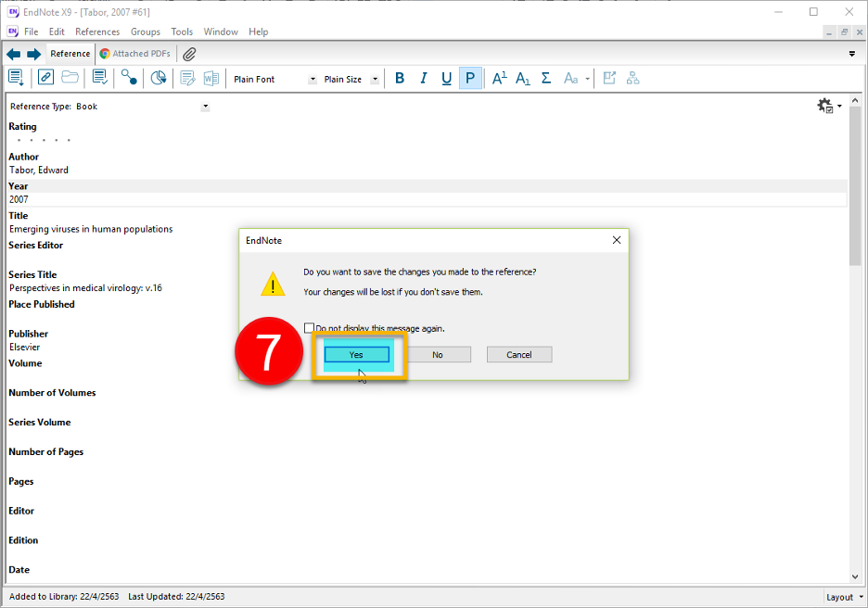Switch to the Attached PDFs tab
Screen dimensions: 868x608
coord(135,54)
